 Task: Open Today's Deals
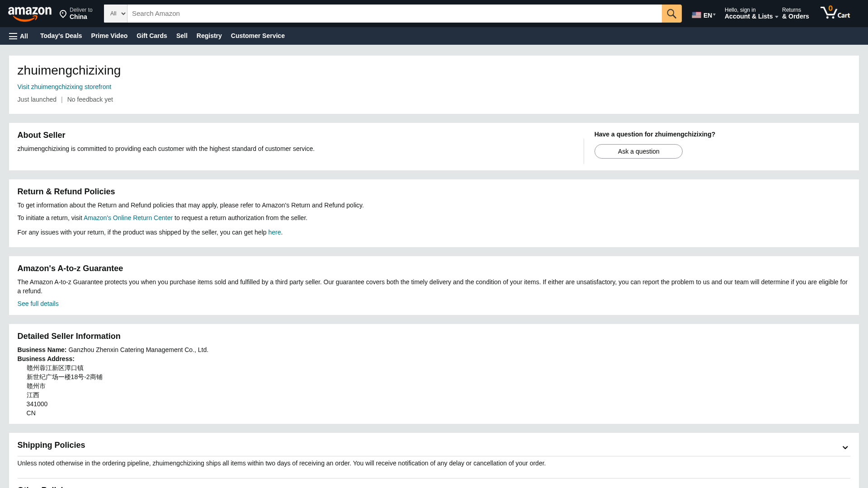coord(61,36)
